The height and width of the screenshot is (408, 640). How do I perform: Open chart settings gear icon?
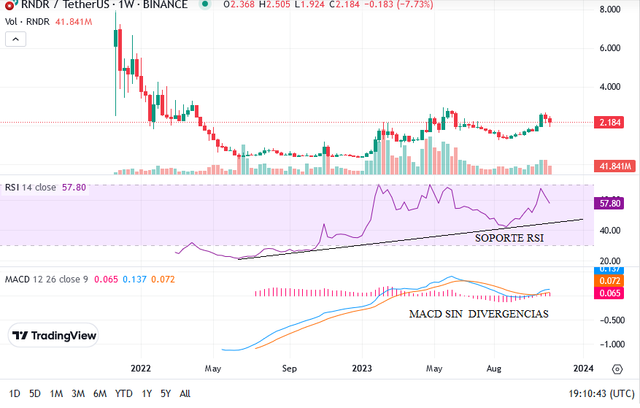pos(617,369)
